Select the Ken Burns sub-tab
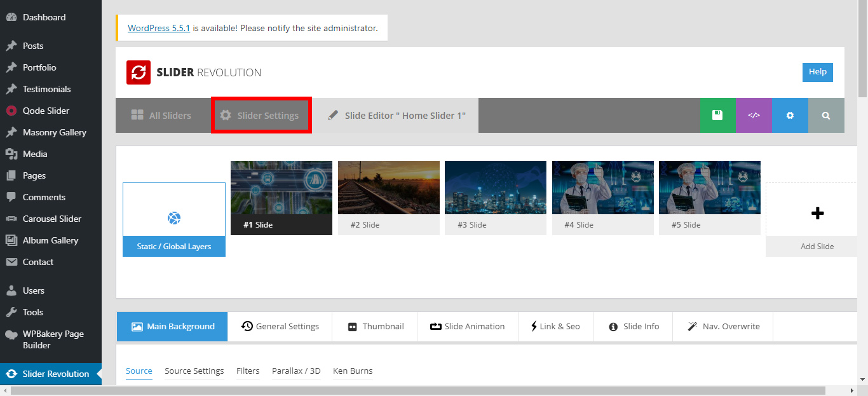 click(353, 371)
